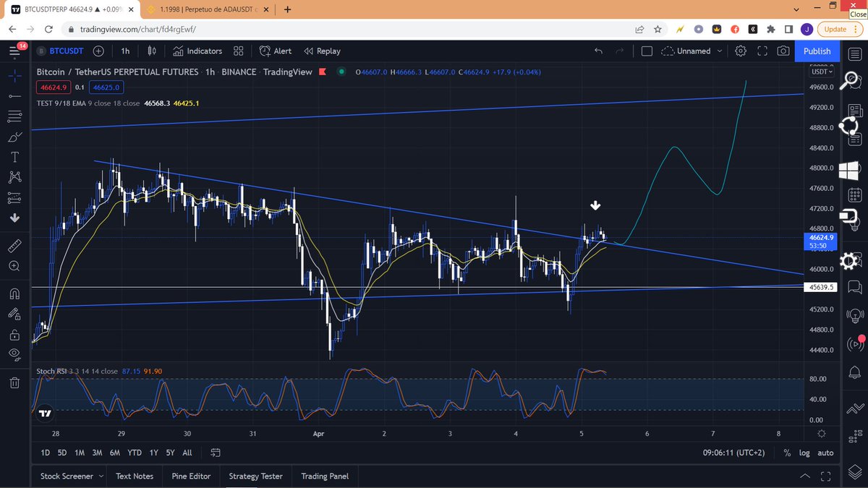Open the Fibonacci and Gann tools
Image resolution: width=868 pixels, height=488 pixels.
click(x=14, y=116)
